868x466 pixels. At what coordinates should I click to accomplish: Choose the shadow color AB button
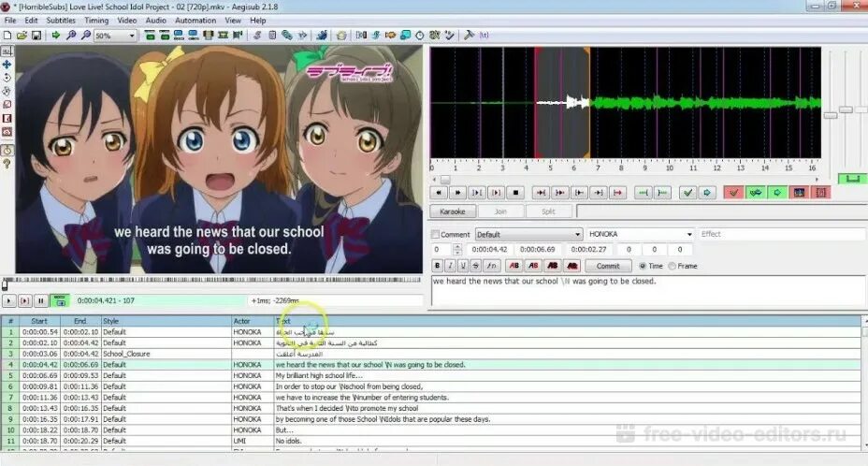pyautogui.click(x=572, y=266)
